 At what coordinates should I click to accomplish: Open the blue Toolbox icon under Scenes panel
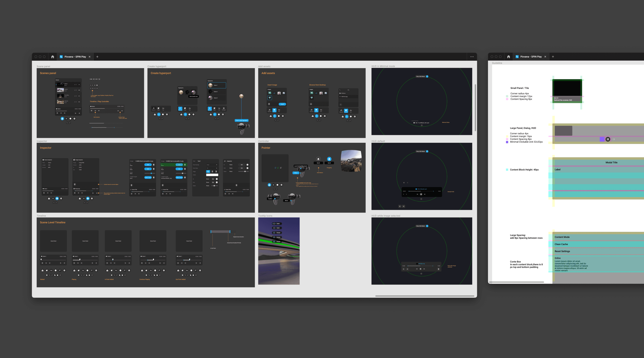pos(63,119)
